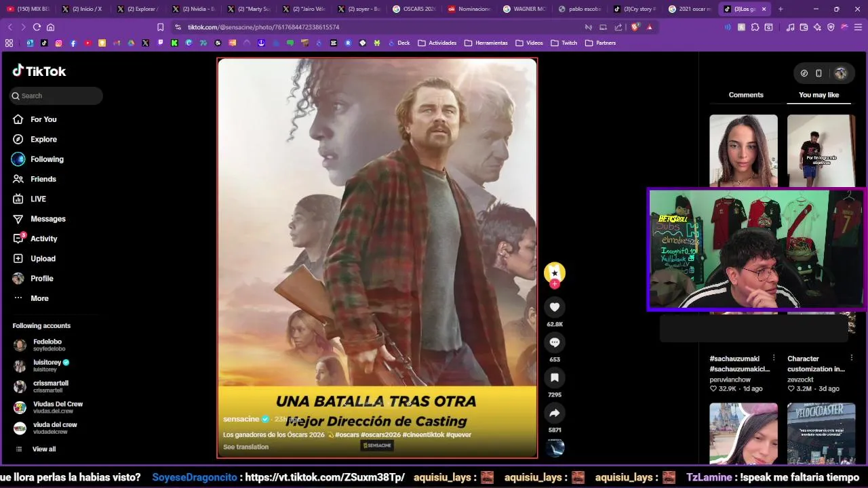Open comments via speech bubble icon

(555, 342)
